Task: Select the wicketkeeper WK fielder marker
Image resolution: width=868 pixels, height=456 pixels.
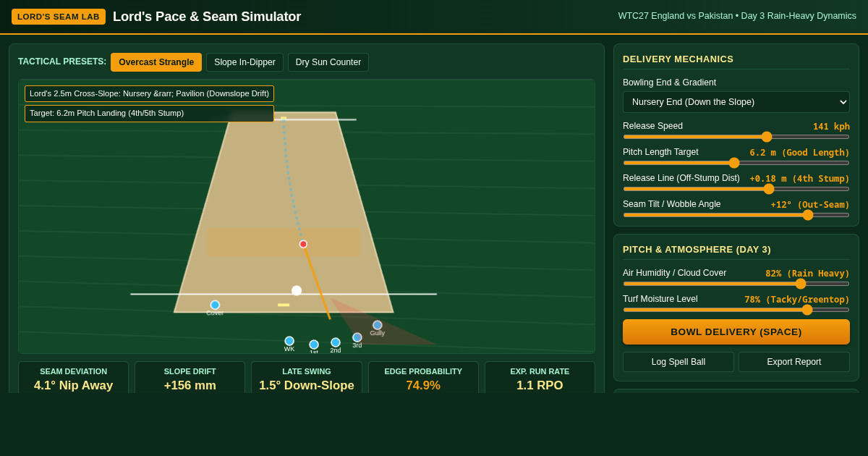Action: (x=289, y=341)
